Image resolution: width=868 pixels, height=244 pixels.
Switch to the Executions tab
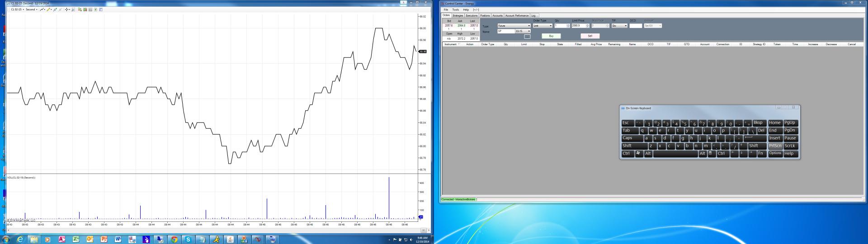pos(472,15)
